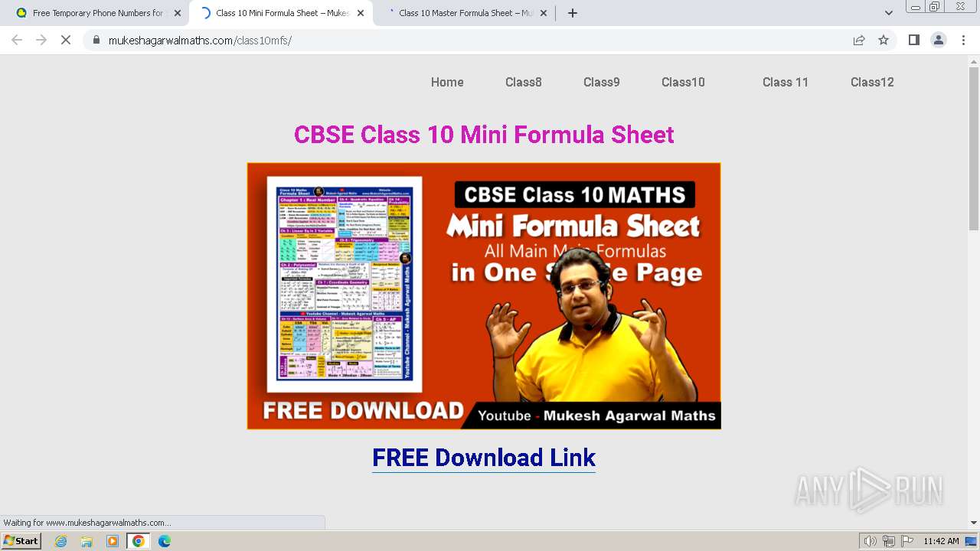The image size is (980, 551).
Task: Open the Class12 menu item
Action: [872, 82]
